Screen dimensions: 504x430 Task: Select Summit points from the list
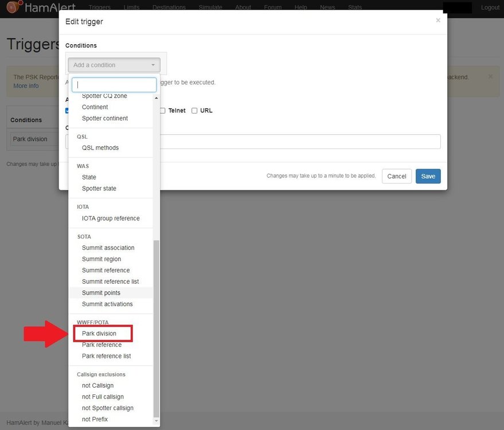click(x=101, y=293)
